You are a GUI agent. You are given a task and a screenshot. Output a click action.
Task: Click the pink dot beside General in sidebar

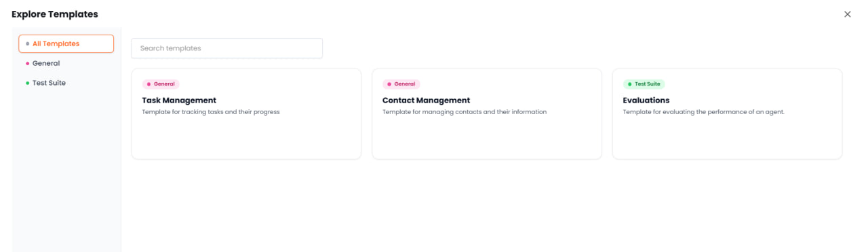tap(27, 63)
